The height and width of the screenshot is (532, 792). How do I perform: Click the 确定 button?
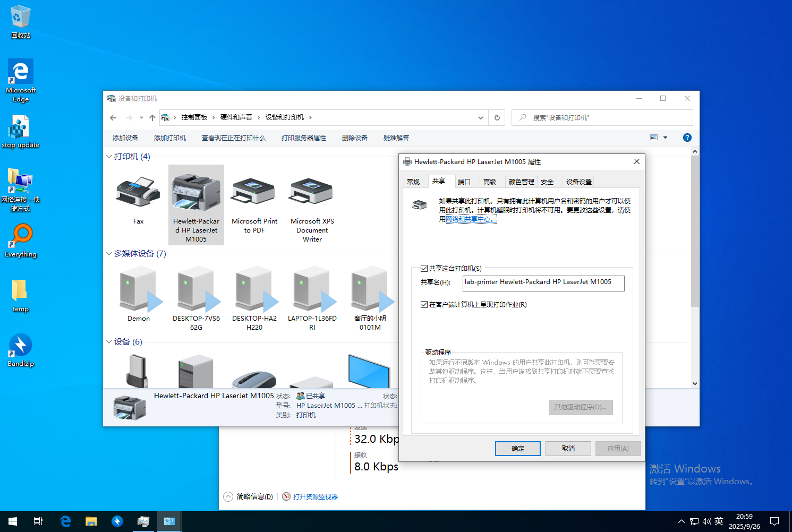pos(517,449)
